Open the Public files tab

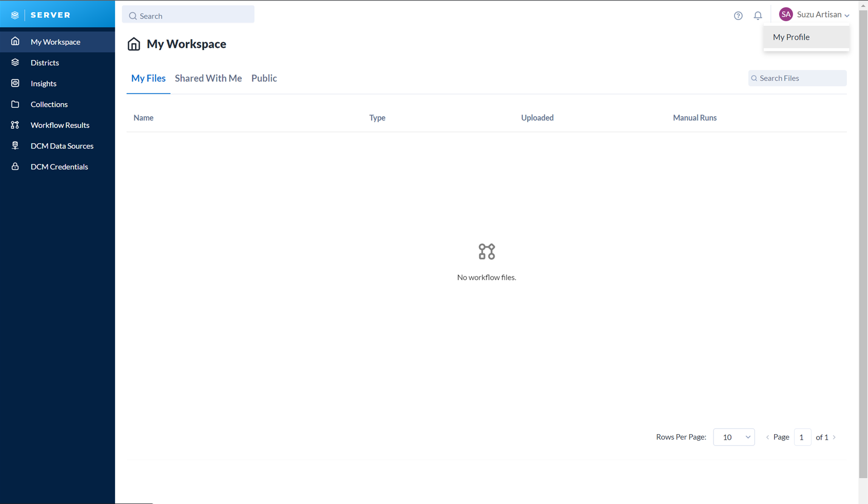(x=264, y=78)
